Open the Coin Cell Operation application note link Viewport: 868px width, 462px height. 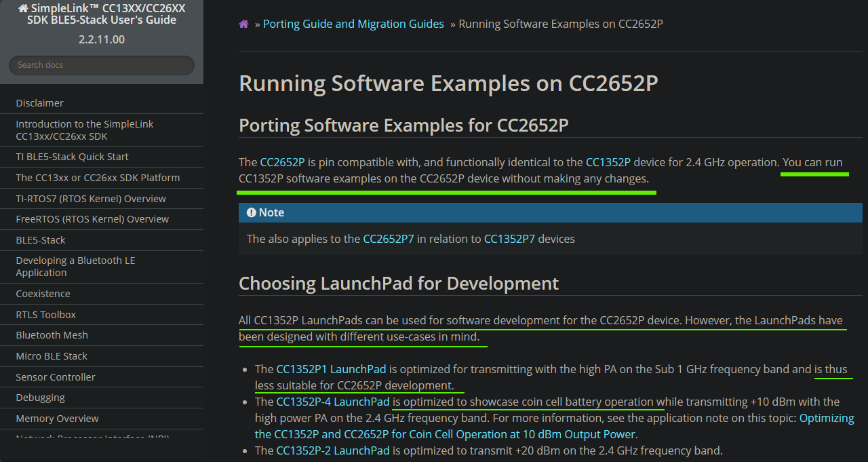(555, 426)
